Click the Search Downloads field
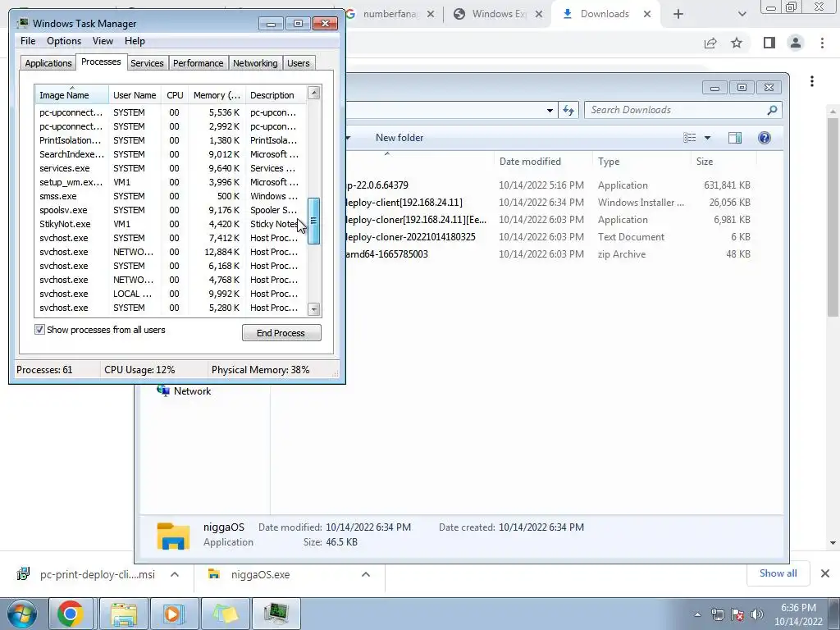 tap(683, 110)
